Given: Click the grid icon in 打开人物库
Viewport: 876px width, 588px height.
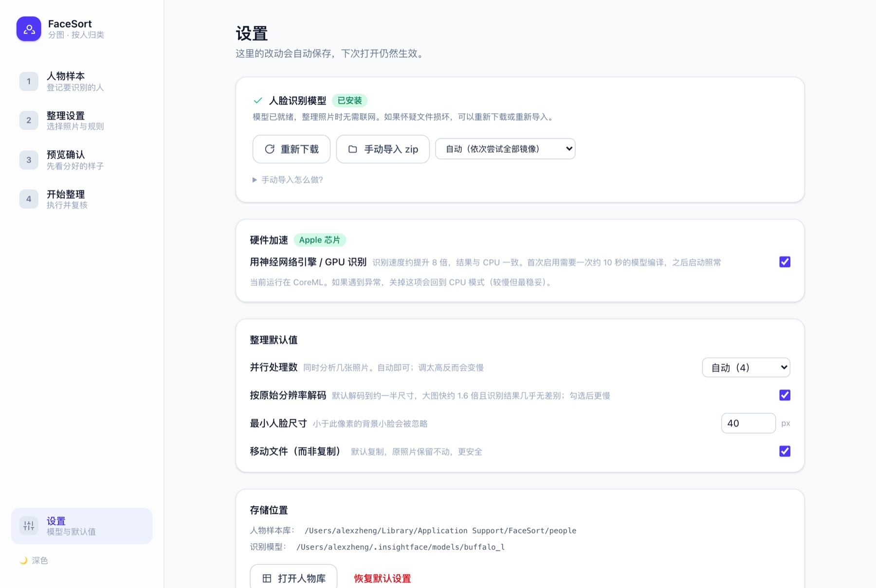Looking at the screenshot, I should [267, 578].
